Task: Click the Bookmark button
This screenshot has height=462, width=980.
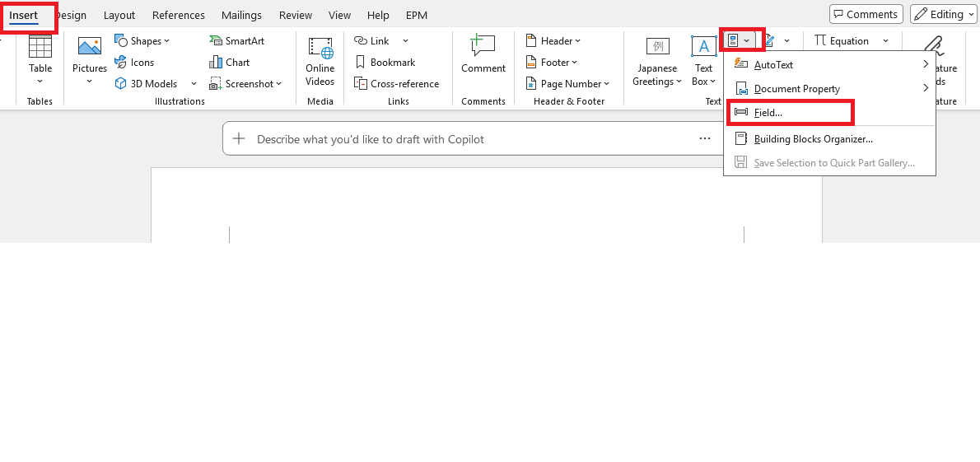Action: [385, 63]
